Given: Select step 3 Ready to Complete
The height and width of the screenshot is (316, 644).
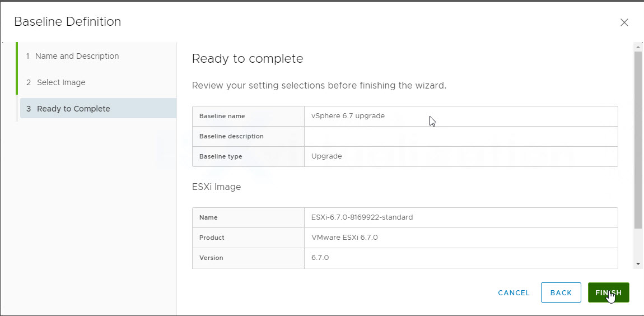Looking at the screenshot, I should click(98, 109).
